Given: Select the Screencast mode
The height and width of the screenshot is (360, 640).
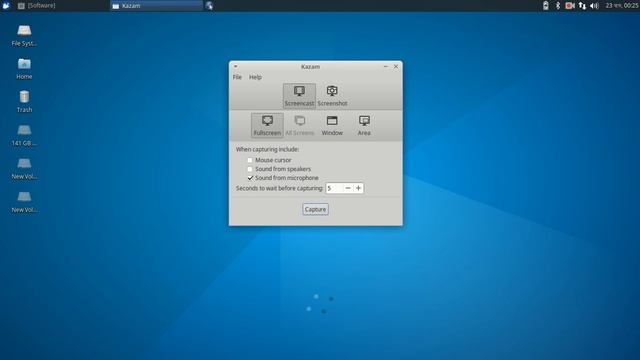Looking at the screenshot, I should (x=299, y=96).
